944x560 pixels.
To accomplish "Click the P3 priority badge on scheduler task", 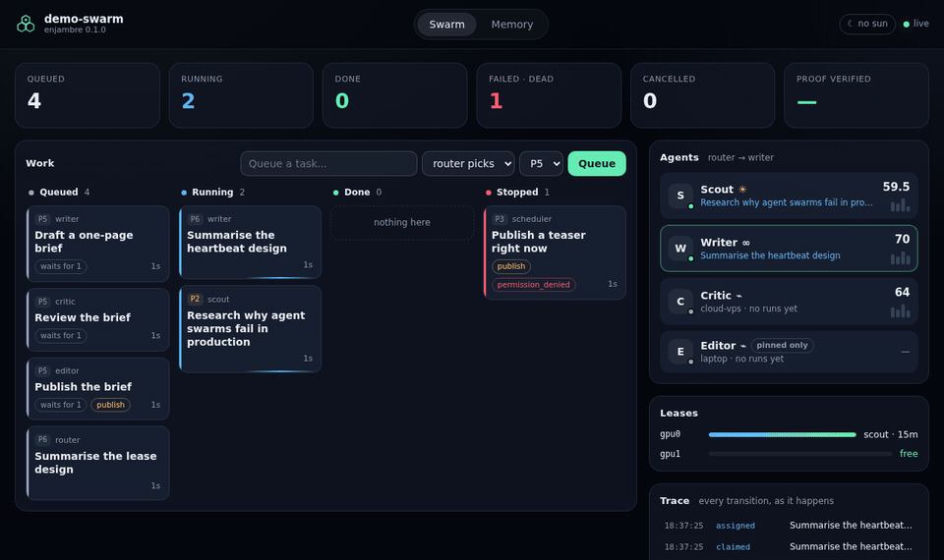I will coord(500,219).
